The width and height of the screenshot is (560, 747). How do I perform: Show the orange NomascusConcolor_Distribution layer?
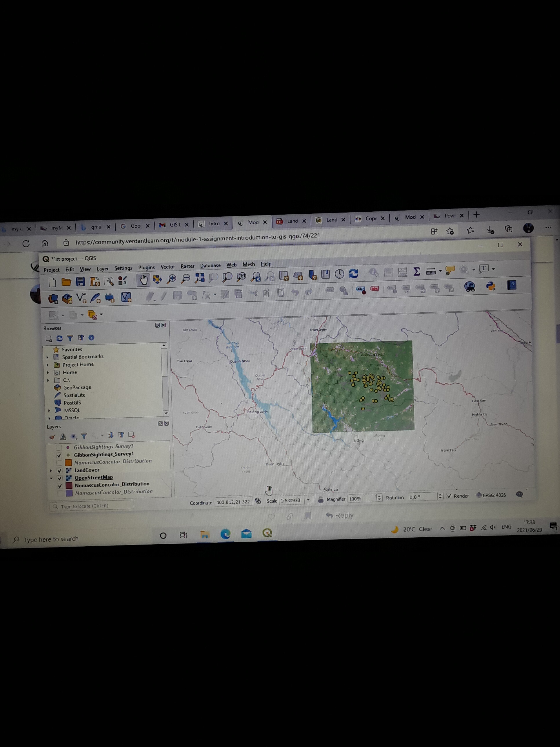pyautogui.click(x=59, y=463)
